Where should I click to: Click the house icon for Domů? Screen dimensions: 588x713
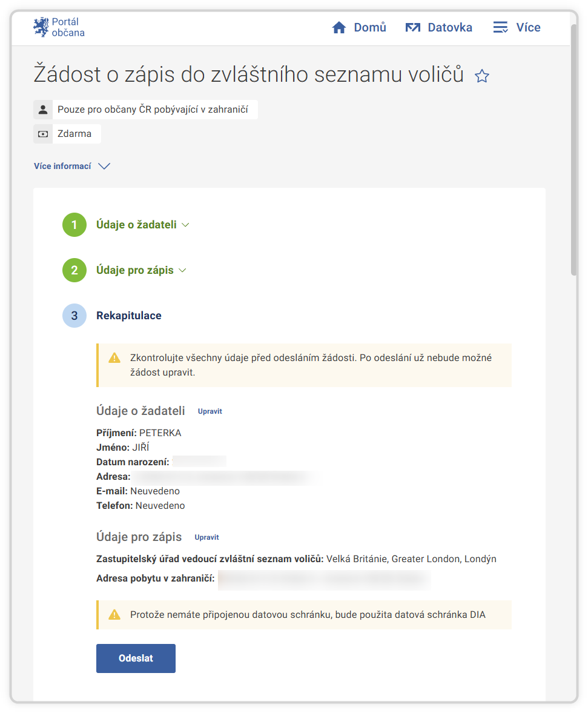pos(339,28)
